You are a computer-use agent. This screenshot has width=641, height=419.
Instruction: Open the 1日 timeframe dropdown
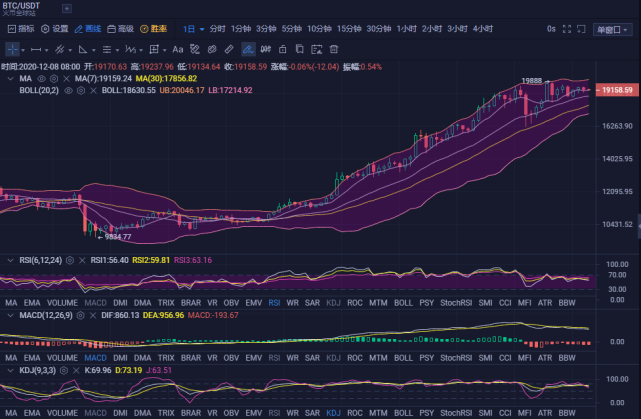click(193, 29)
